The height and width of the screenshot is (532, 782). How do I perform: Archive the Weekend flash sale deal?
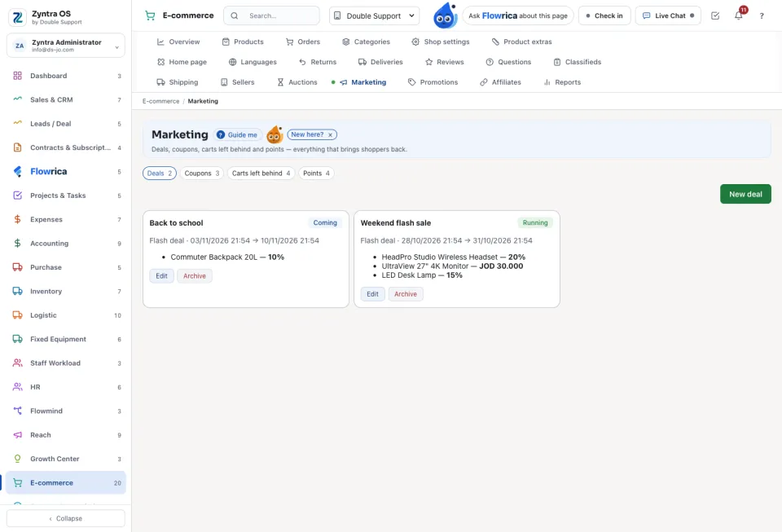pos(406,294)
